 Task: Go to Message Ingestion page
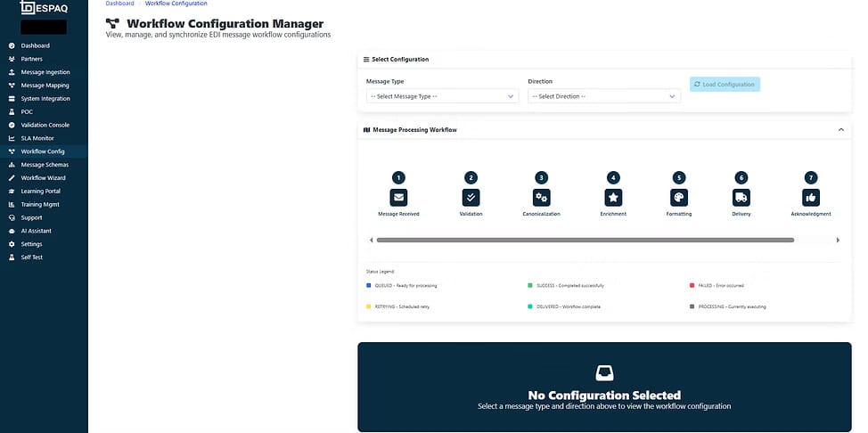44,72
